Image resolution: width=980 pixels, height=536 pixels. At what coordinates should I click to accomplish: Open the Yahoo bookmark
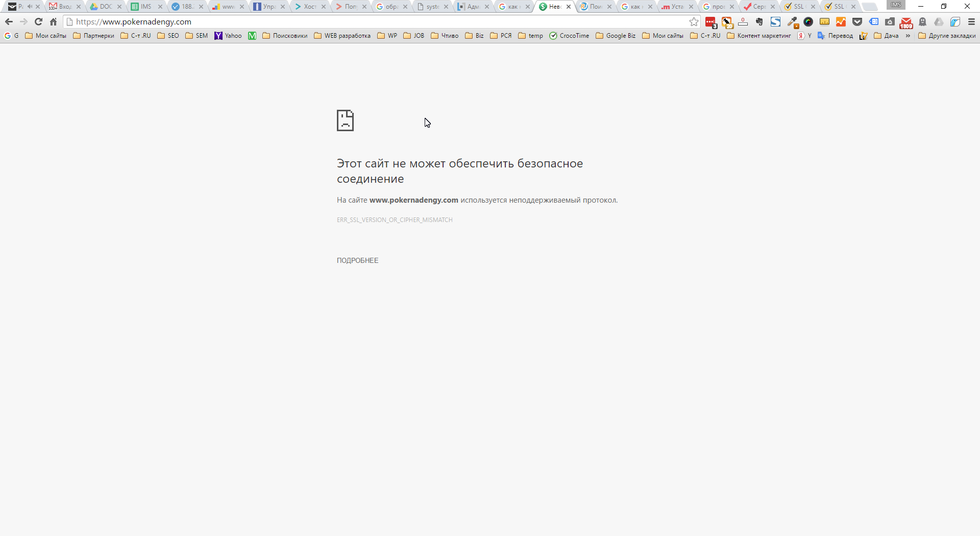tap(228, 36)
